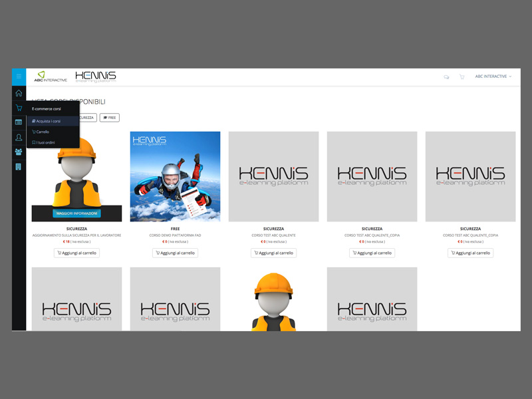Add 'Aggiornamento sulla sicurezza' course to the cart
This screenshot has width=532, height=399.
76,253
